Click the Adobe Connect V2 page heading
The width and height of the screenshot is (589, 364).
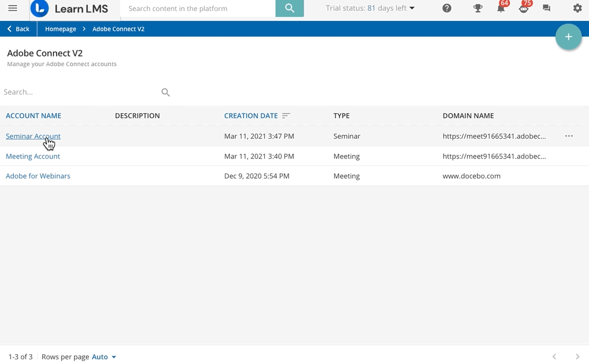point(45,53)
